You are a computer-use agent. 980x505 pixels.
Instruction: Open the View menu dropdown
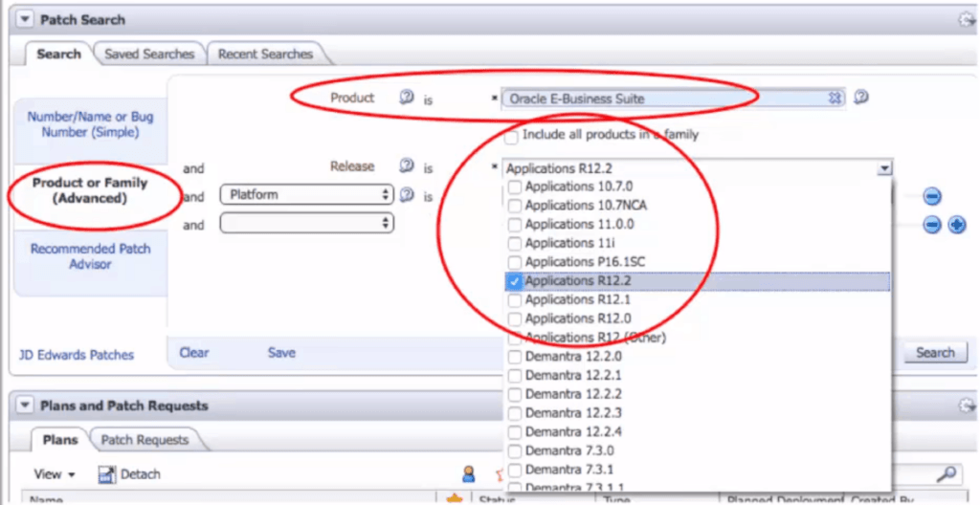55,474
